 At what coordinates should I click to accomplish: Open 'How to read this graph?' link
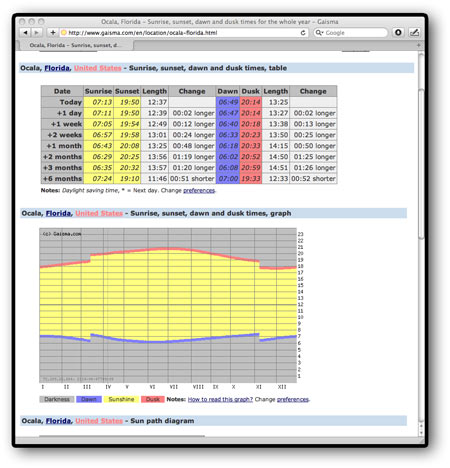[x=220, y=399]
